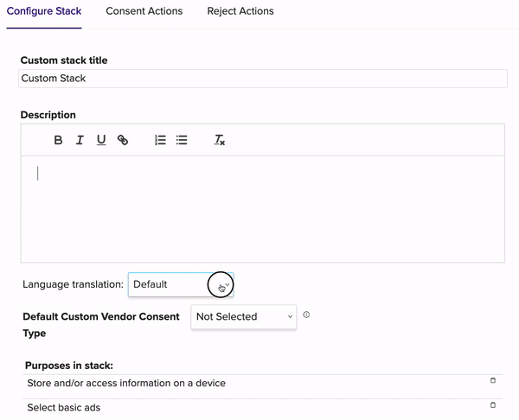Toggle italic formatting in Description toolbar
Viewport: 519px width, 420px height.
80,140
